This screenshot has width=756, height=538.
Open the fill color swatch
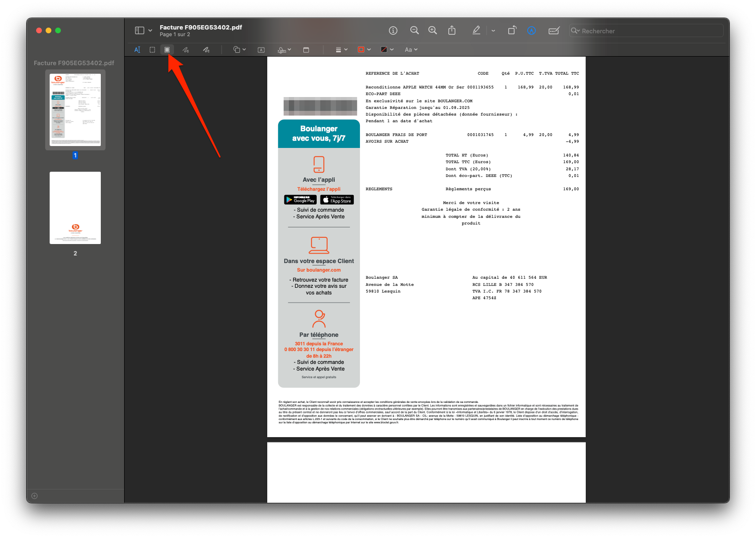click(384, 49)
